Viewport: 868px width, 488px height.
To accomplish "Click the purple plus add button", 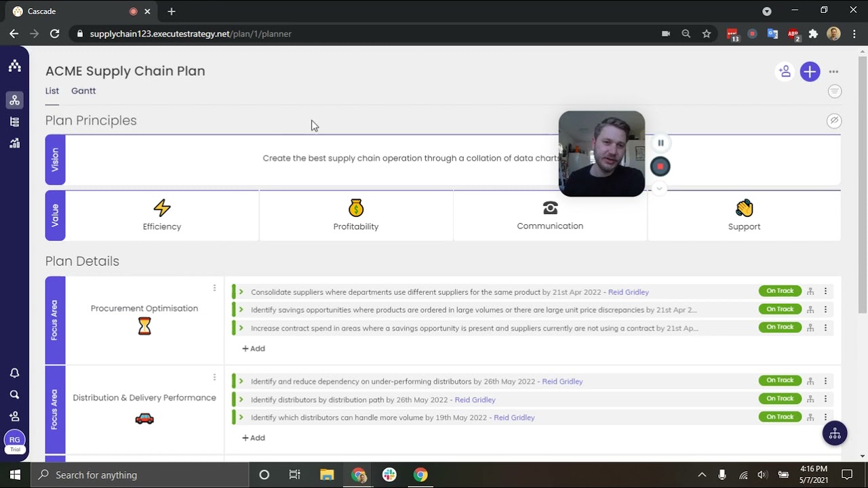I will pos(810,71).
